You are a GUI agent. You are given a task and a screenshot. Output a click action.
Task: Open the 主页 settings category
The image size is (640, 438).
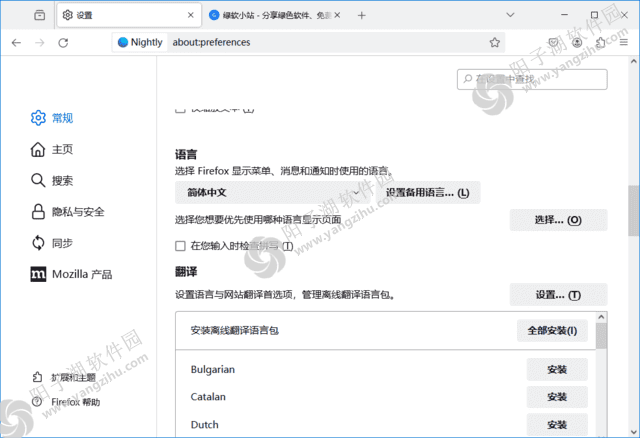pos(52,149)
